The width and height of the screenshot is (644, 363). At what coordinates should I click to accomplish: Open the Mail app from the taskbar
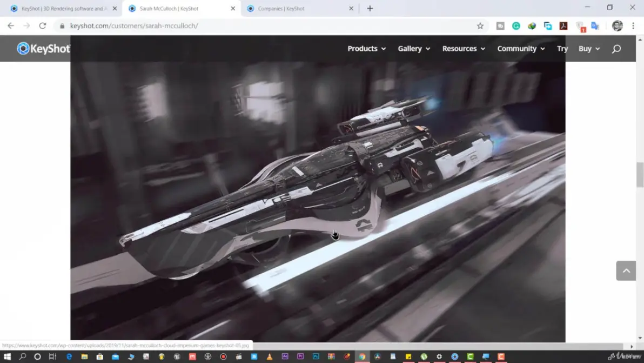pyautogui.click(x=116, y=357)
